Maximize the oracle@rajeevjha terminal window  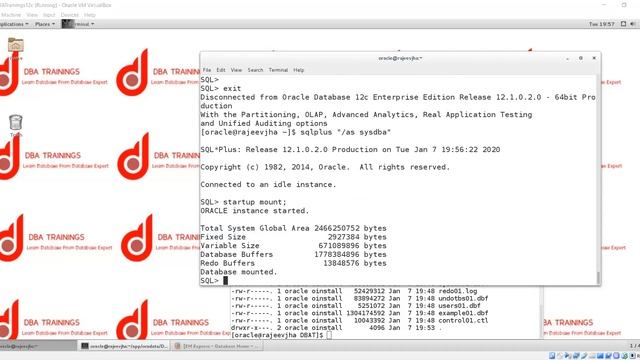click(x=581, y=58)
